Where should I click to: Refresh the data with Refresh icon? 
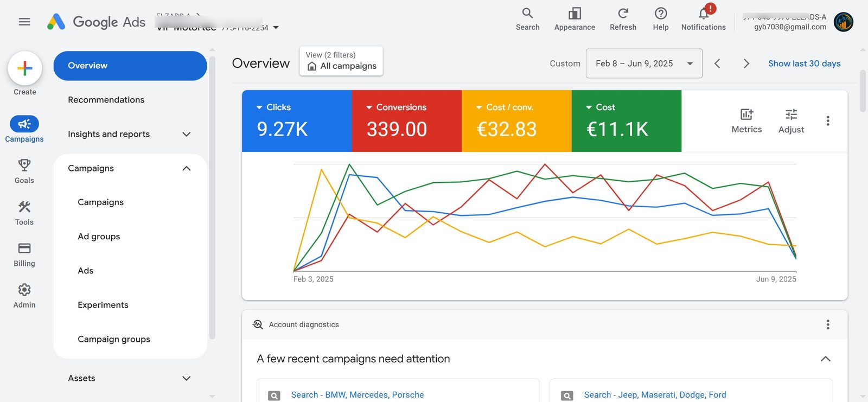pos(623,20)
